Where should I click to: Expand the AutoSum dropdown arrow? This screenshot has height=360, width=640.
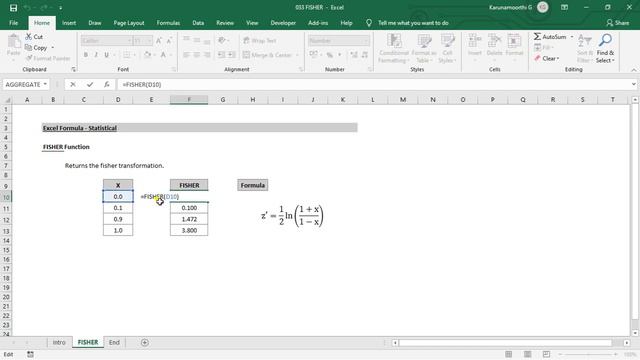coord(572,37)
